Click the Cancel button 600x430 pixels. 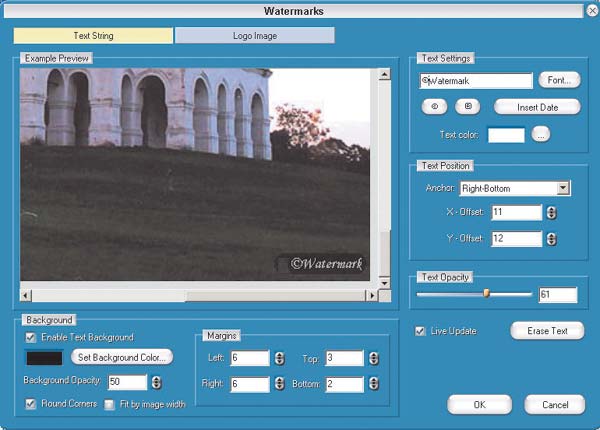click(x=555, y=405)
